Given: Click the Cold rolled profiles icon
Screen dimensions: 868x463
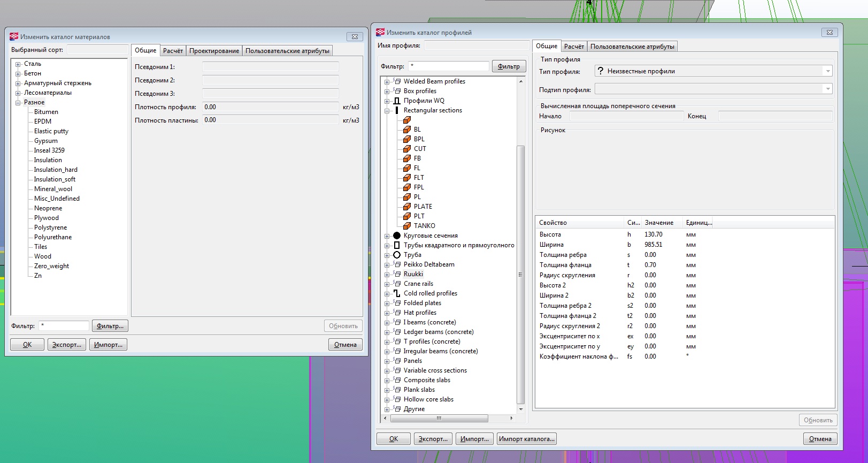Looking at the screenshot, I should click(x=397, y=293).
